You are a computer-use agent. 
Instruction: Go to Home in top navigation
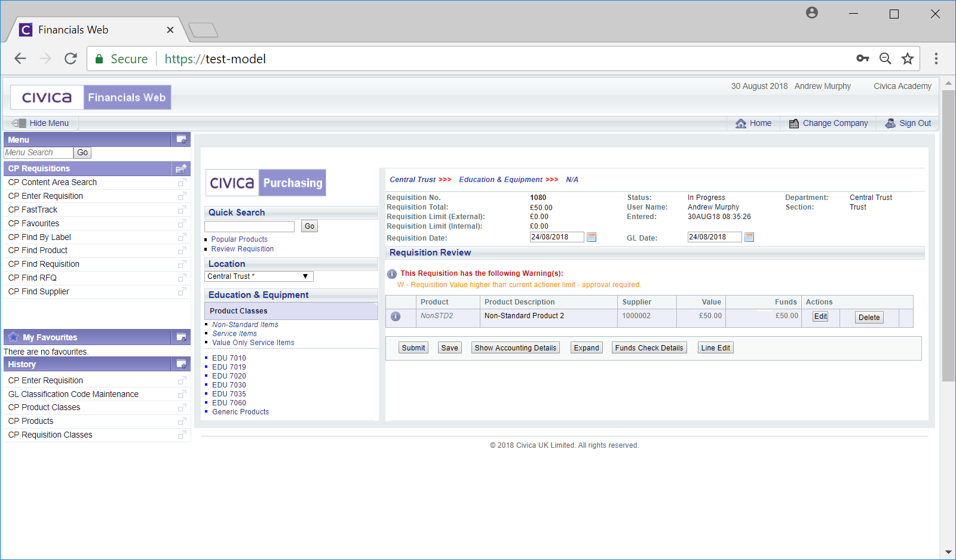pos(753,123)
